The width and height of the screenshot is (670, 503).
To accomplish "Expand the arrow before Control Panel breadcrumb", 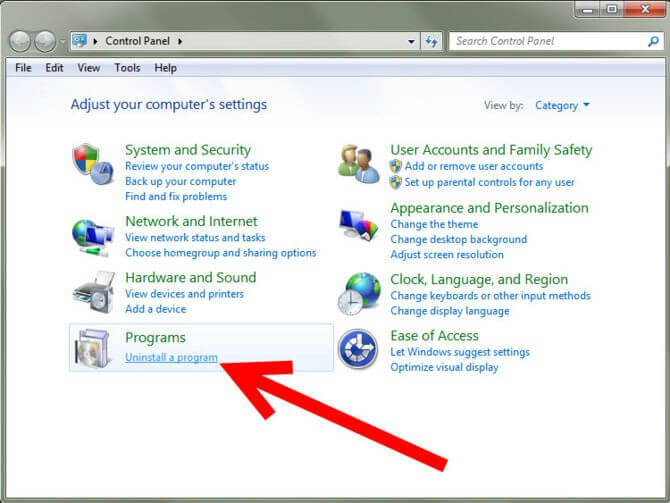I will (96, 41).
